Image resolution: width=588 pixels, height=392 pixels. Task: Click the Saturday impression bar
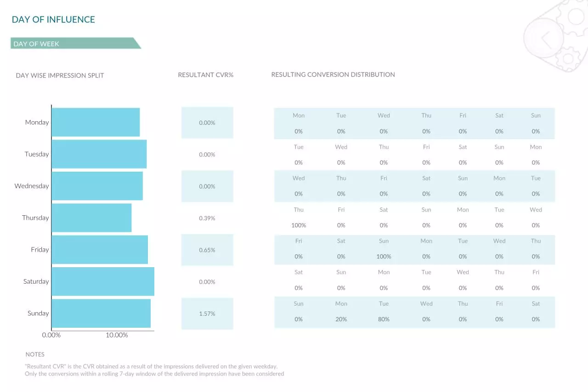[103, 281]
